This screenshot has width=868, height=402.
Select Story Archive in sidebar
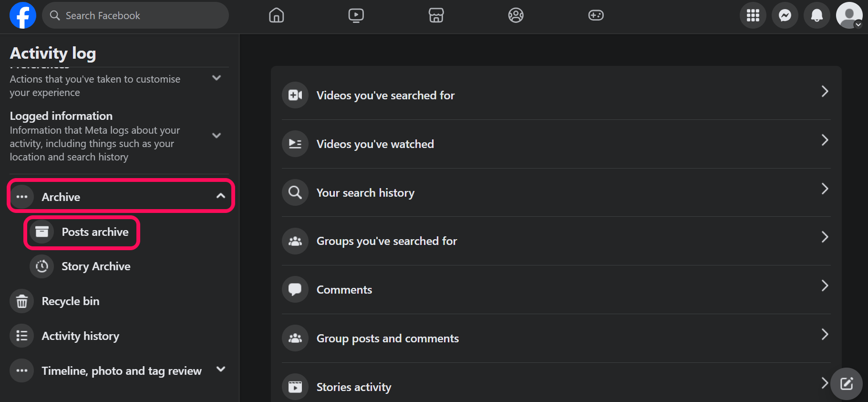pyautogui.click(x=95, y=266)
